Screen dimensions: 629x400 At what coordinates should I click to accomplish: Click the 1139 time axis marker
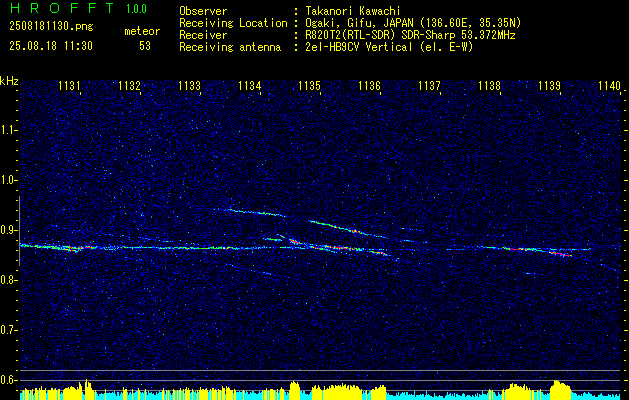click(x=550, y=86)
